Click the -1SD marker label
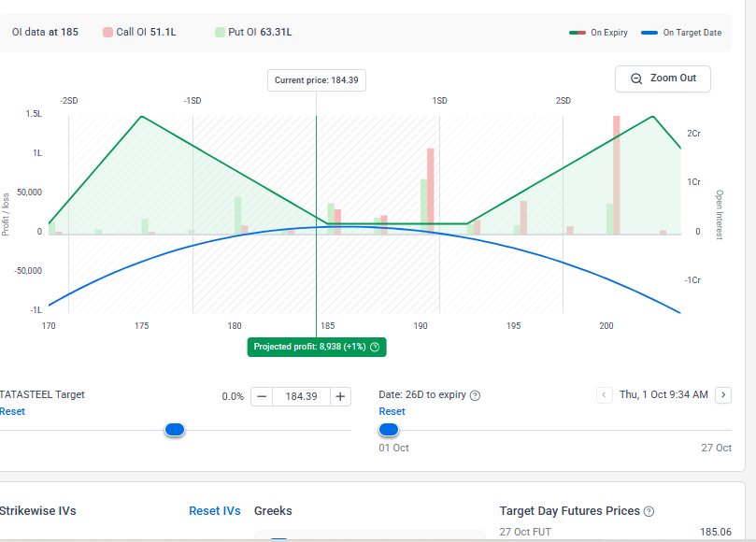The width and height of the screenshot is (756, 542). pos(193,101)
